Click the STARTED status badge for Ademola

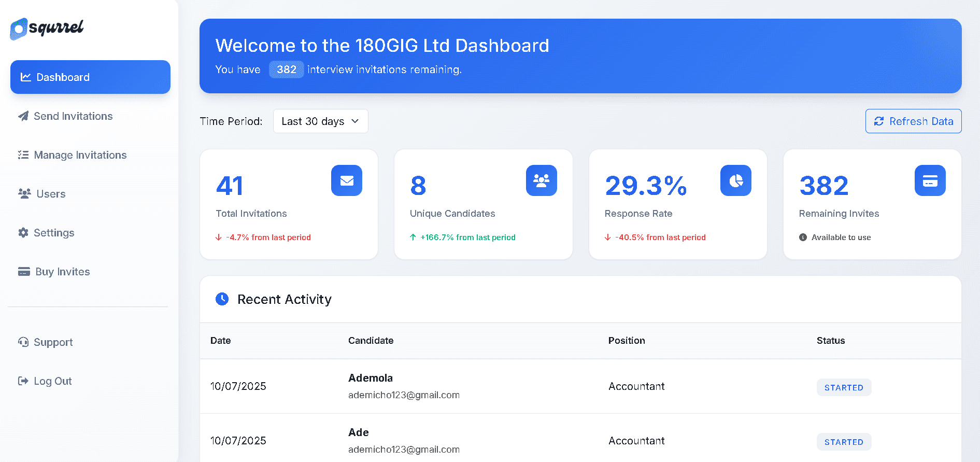pos(843,387)
